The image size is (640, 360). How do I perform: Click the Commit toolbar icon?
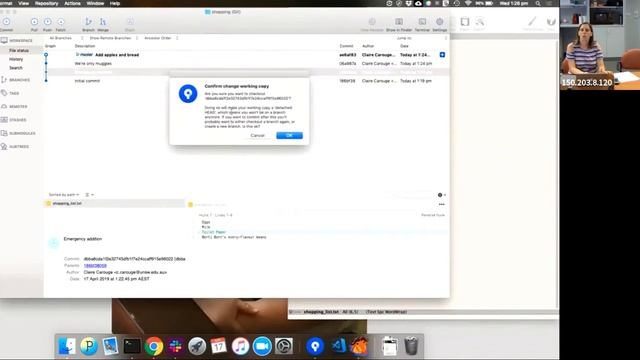coord(6,24)
